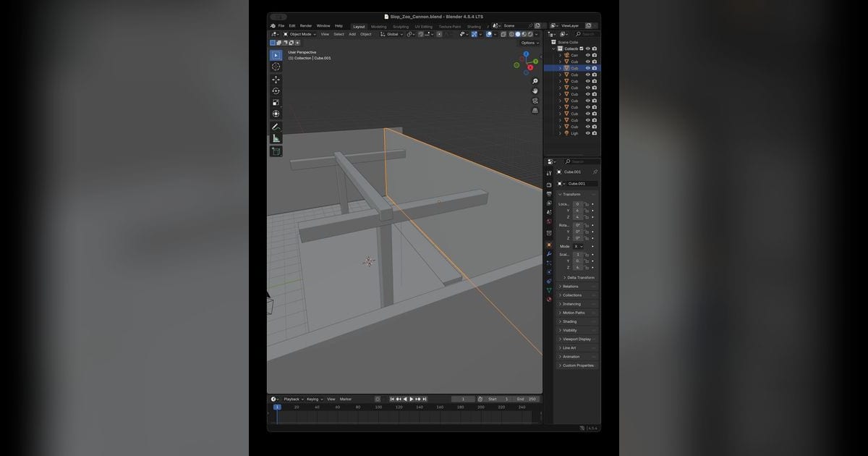Expand the Custom Properties panel

tap(578, 366)
